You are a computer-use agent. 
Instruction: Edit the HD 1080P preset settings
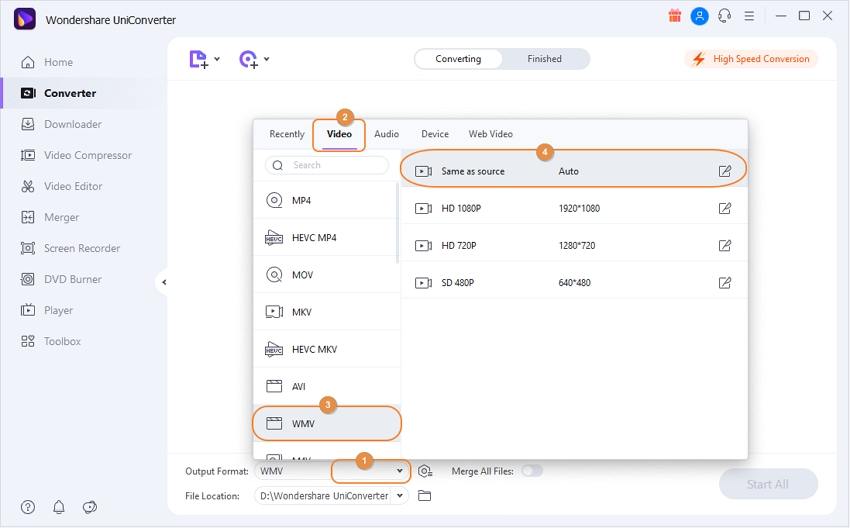click(725, 208)
